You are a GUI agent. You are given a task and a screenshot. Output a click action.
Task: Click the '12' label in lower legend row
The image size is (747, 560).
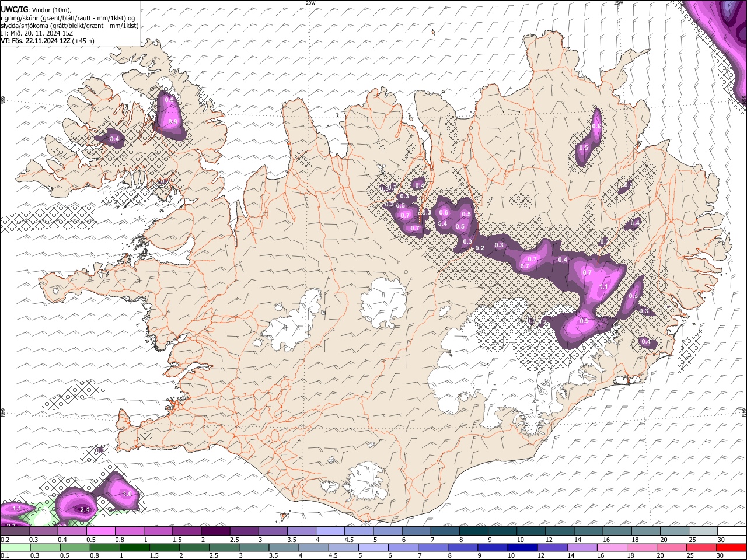[540, 555]
